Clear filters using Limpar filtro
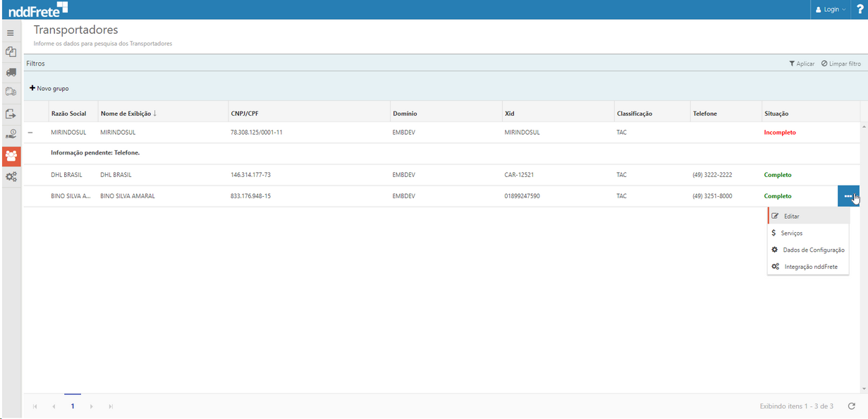 [x=841, y=63]
